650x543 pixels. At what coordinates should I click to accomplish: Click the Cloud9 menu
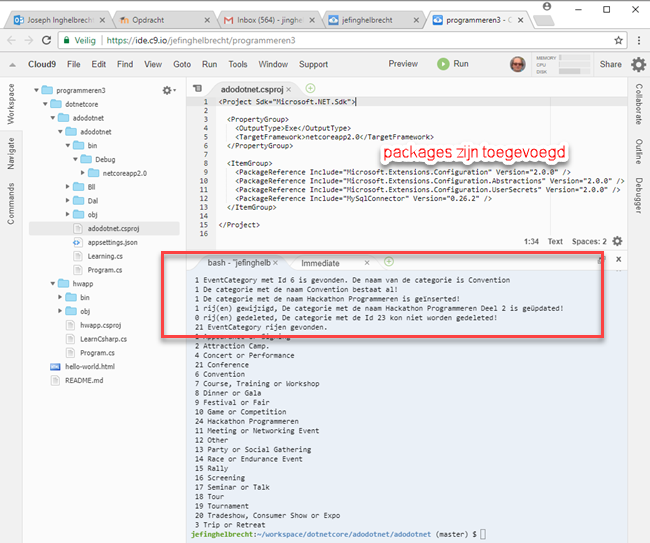point(42,64)
